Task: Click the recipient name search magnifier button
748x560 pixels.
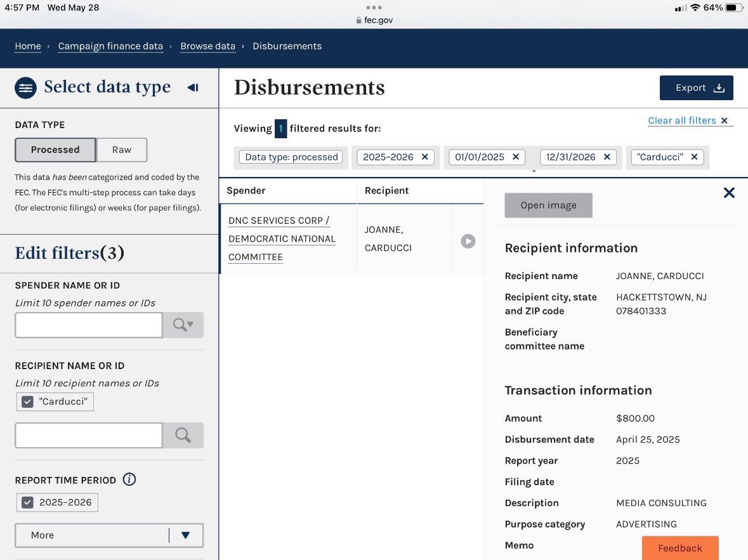Action: tap(183, 435)
